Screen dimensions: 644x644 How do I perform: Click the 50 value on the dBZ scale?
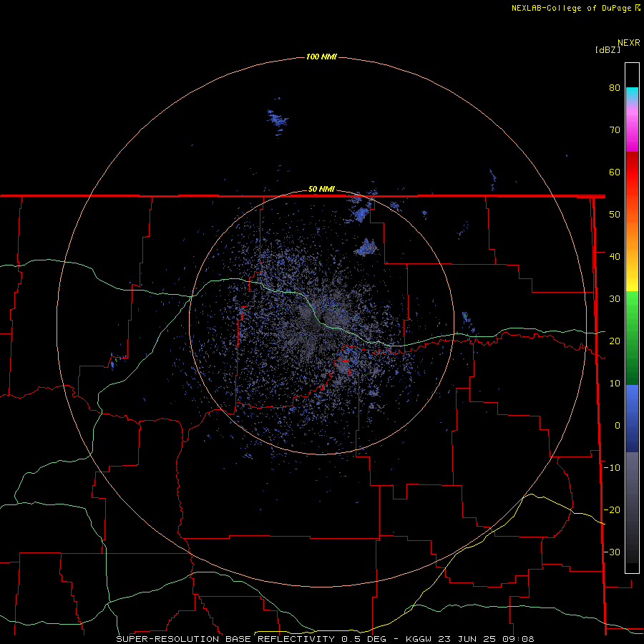click(615, 215)
